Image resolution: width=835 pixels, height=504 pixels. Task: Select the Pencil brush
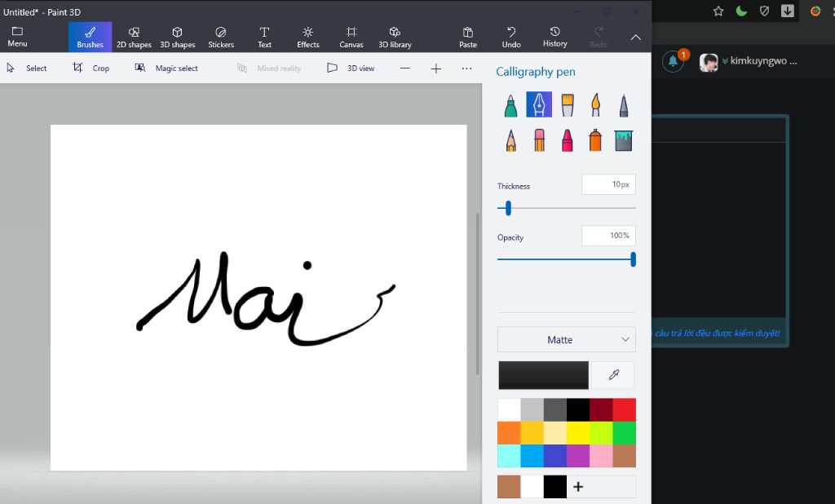(x=510, y=140)
